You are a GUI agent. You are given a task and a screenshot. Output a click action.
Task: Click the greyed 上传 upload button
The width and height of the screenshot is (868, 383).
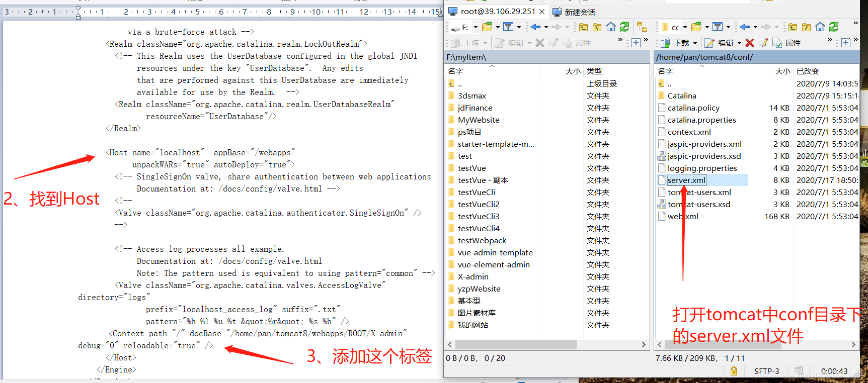tap(465, 43)
